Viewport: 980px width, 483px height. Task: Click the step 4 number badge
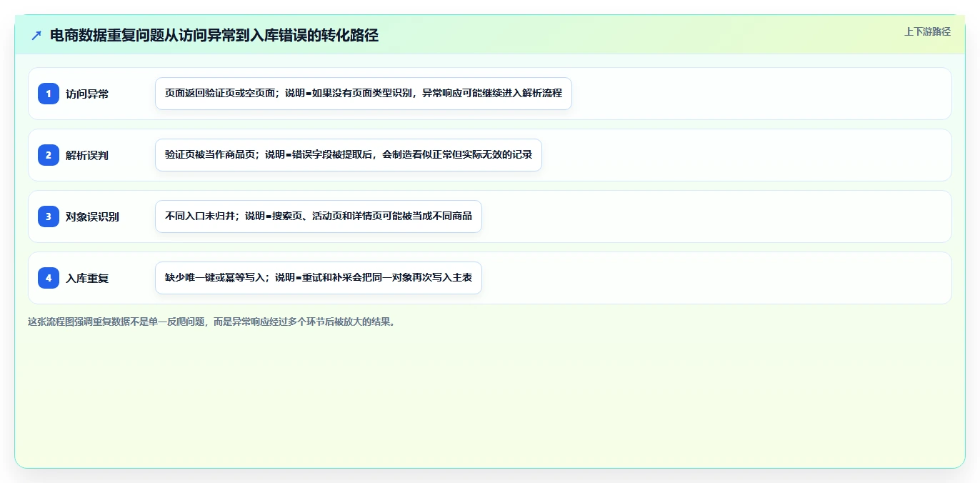(x=49, y=278)
